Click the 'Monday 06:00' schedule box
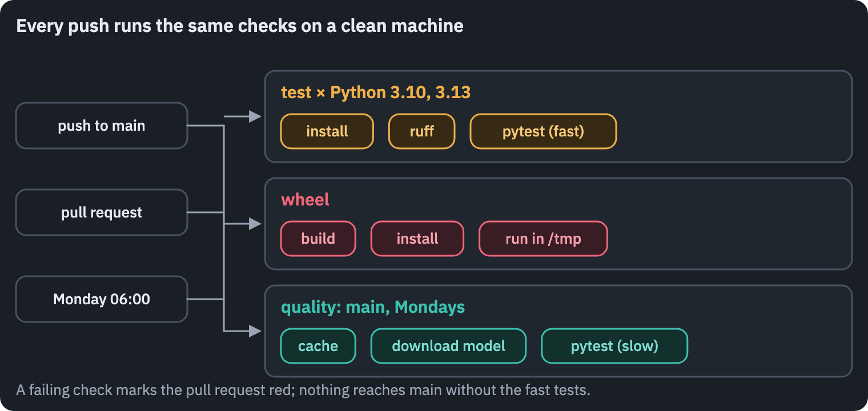This screenshot has height=411, width=868. (x=102, y=299)
